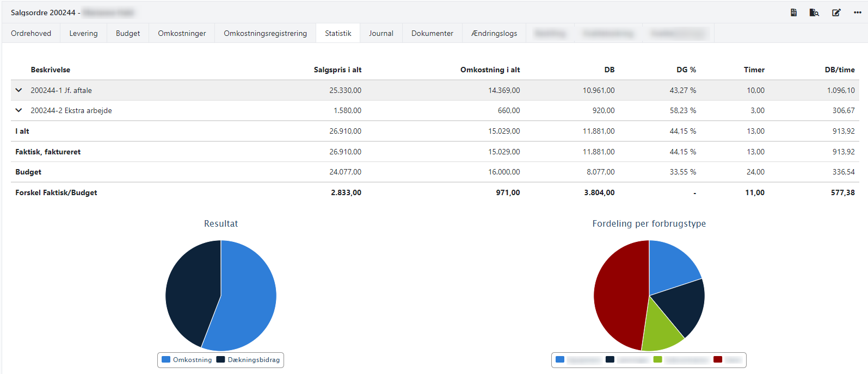
Task: Click the green legend swatch under Fordeling chart
Action: click(x=658, y=360)
